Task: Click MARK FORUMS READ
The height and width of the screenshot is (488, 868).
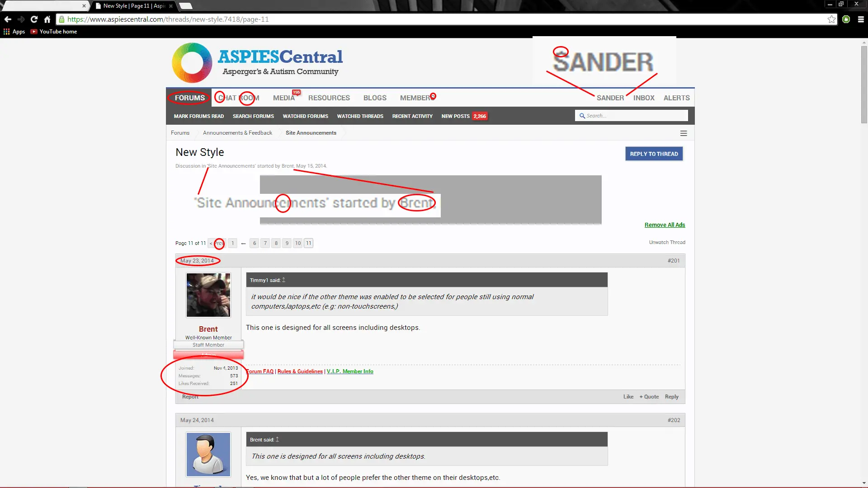Action: (x=199, y=116)
